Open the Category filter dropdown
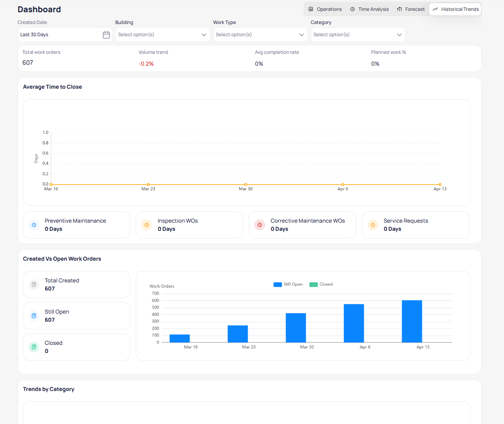Image resolution: width=504 pixels, height=424 pixels. (358, 35)
